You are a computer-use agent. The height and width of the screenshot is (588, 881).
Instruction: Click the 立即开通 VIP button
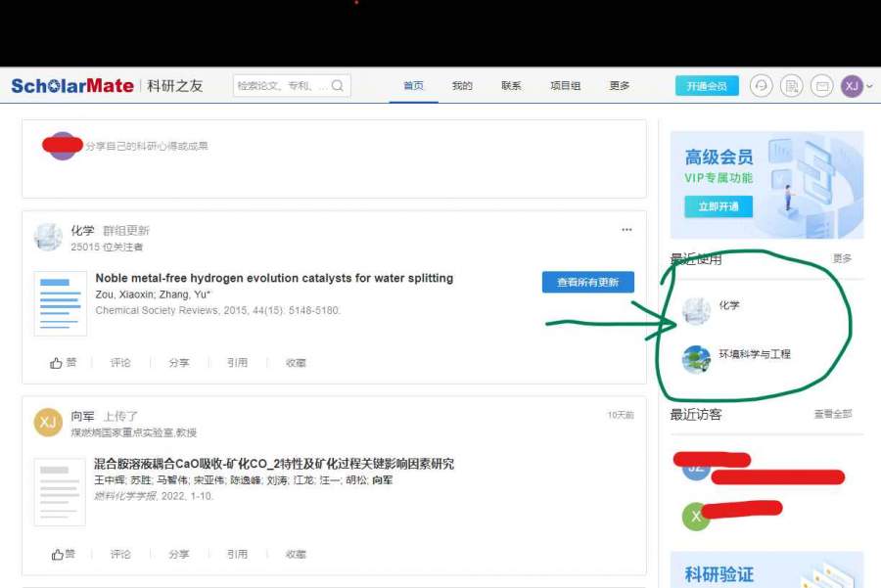719,206
